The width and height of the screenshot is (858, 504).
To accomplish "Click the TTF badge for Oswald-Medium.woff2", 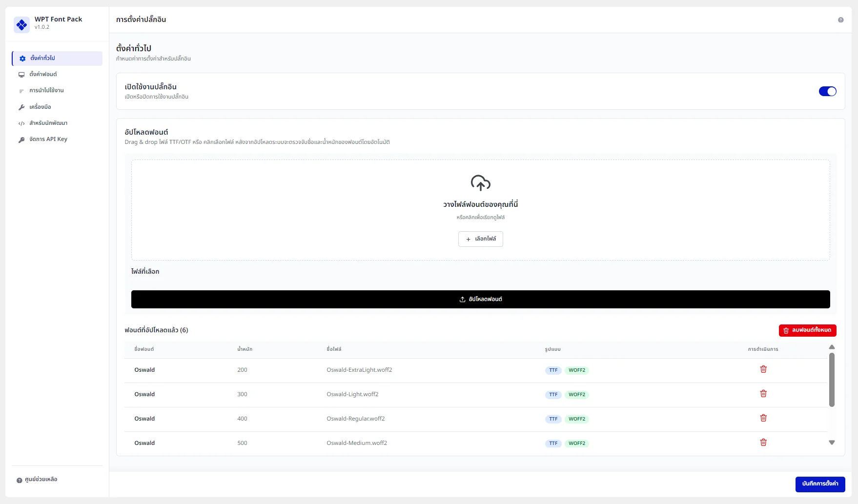I will click(x=553, y=444).
